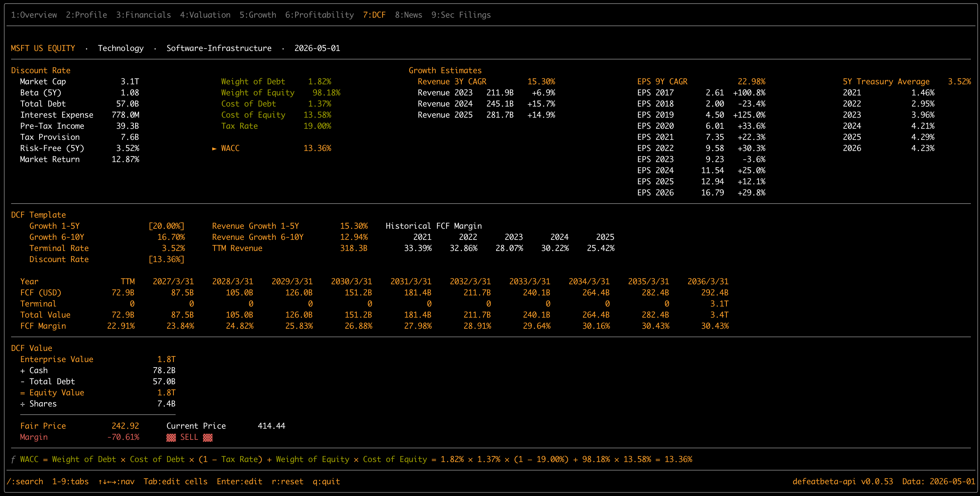Click the defeatbeta-api v0.0.53 version label

click(x=843, y=482)
